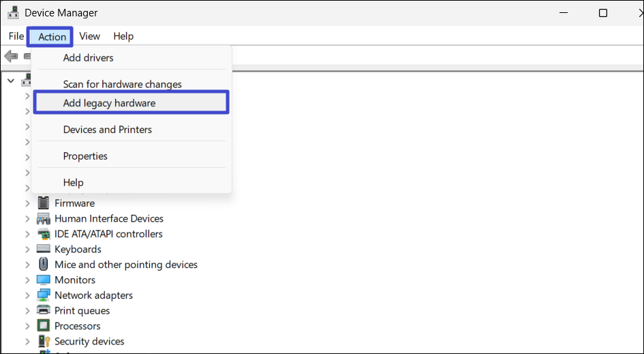The image size is (644, 354).
Task: Click the IDE ATA/ATAPI controllers icon
Action: pos(44,234)
